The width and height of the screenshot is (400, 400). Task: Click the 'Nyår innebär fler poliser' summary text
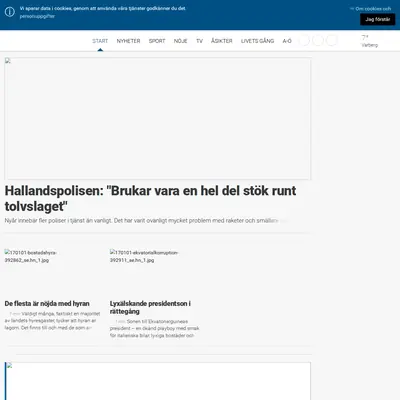pyautogui.click(x=146, y=221)
